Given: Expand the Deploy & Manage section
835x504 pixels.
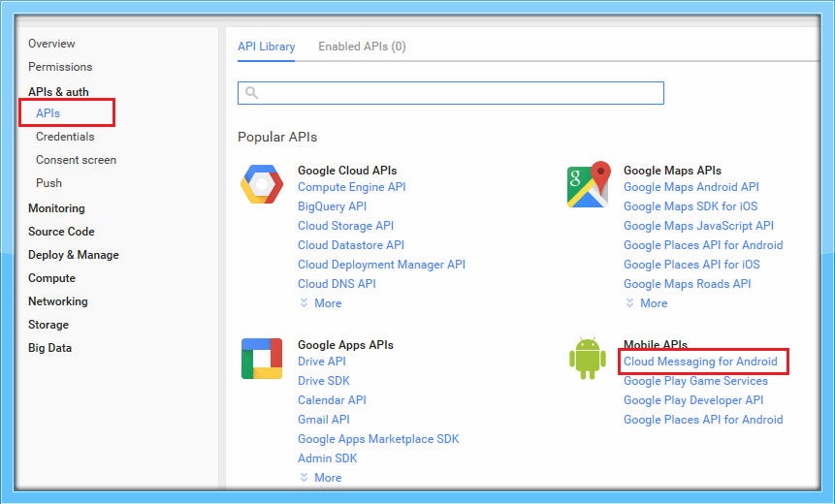Looking at the screenshot, I should pos(74,255).
